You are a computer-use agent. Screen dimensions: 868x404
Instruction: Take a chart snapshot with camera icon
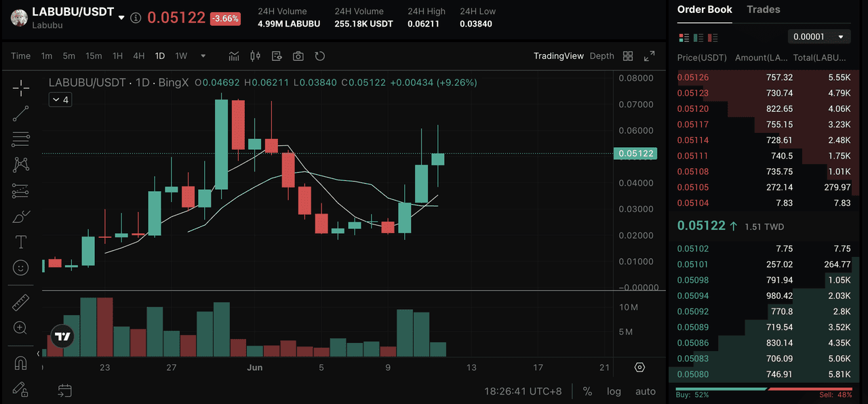pos(298,56)
